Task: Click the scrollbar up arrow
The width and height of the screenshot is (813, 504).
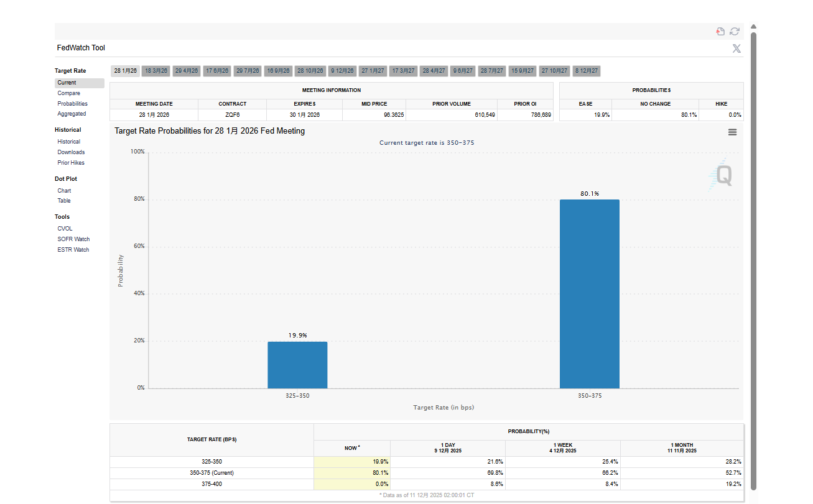Action: click(753, 27)
